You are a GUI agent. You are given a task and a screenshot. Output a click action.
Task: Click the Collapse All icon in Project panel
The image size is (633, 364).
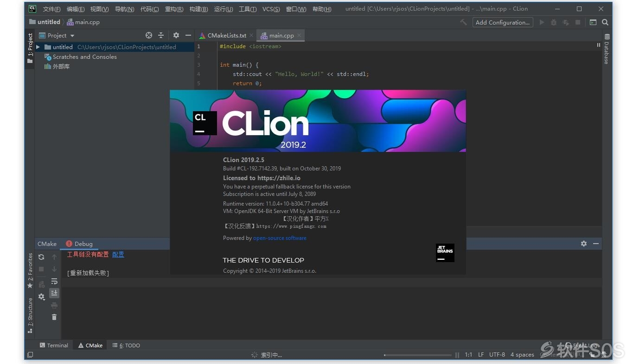tap(161, 35)
